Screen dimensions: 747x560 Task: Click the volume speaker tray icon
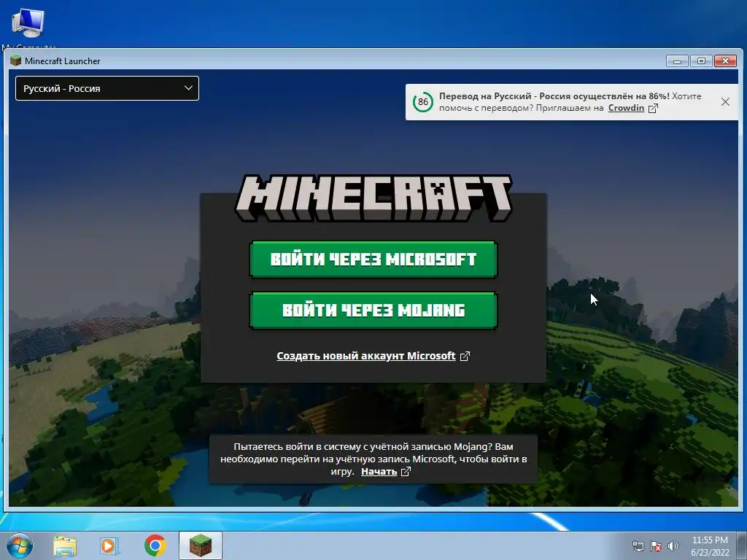(673, 546)
